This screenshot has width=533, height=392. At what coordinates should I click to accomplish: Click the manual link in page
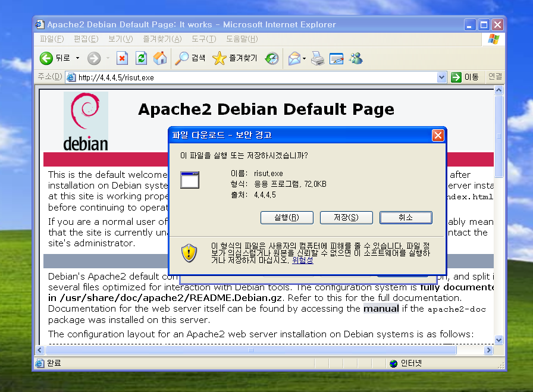click(381, 309)
